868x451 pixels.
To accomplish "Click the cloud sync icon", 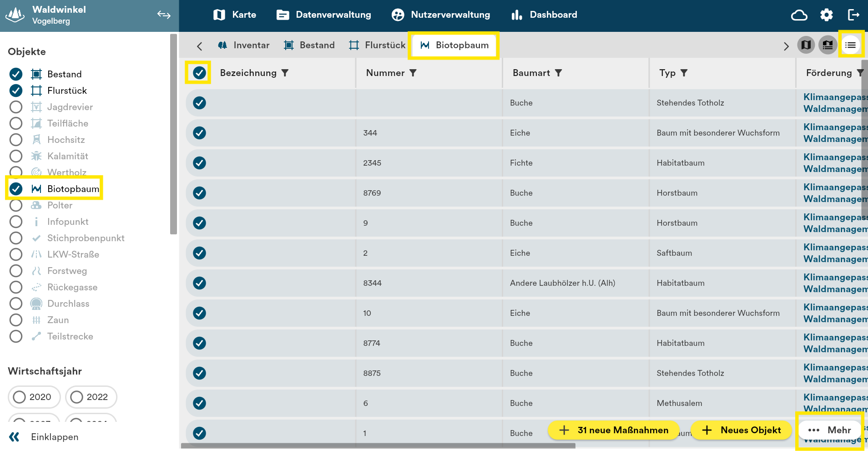I will pos(799,15).
